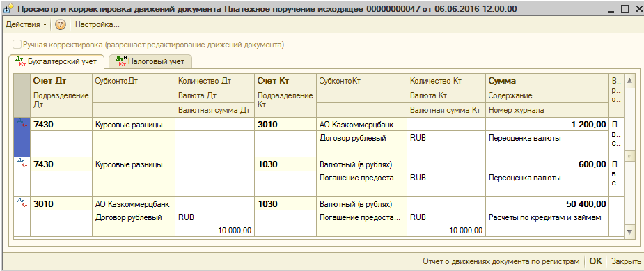Click Расчеты по кредитам и займам cell
The height and width of the screenshot is (271, 644).
pyautogui.click(x=547, y=217)
